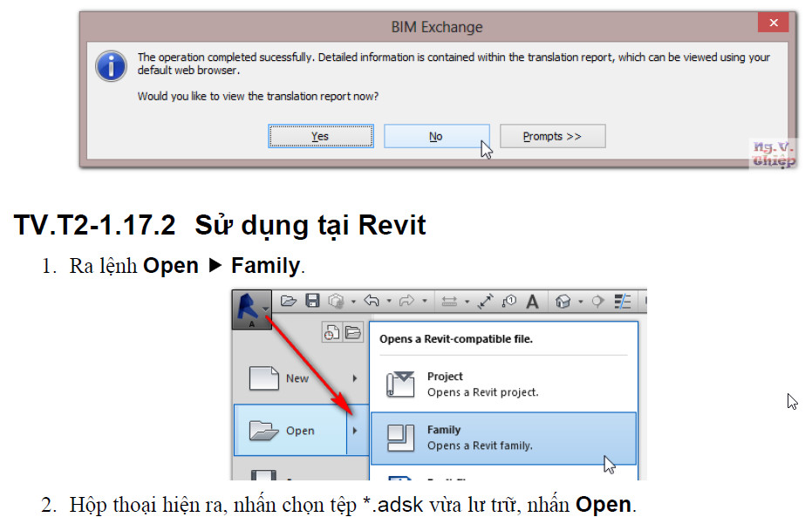This screenshot has width=812, height=524.
Task: Select the New menu item
Action: [x=302, y=378]
